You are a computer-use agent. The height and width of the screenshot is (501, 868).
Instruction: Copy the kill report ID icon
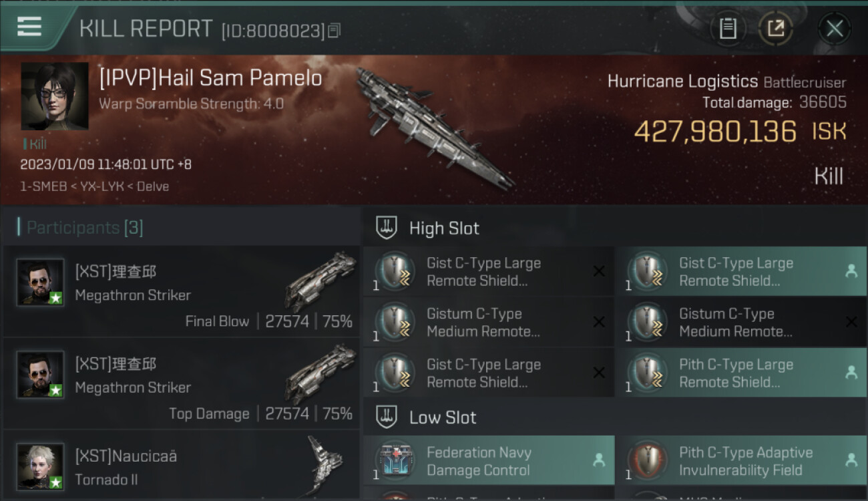pyautogui.click(x=334, y=30)
